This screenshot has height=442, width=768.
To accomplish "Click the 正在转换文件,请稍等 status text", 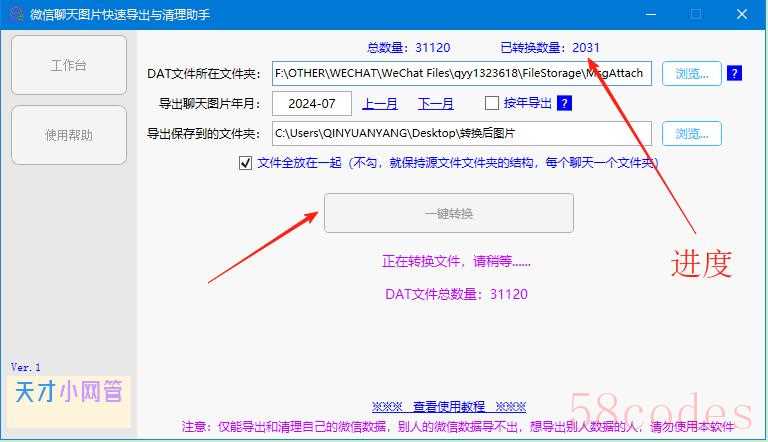I will click(x=456, y=261).
